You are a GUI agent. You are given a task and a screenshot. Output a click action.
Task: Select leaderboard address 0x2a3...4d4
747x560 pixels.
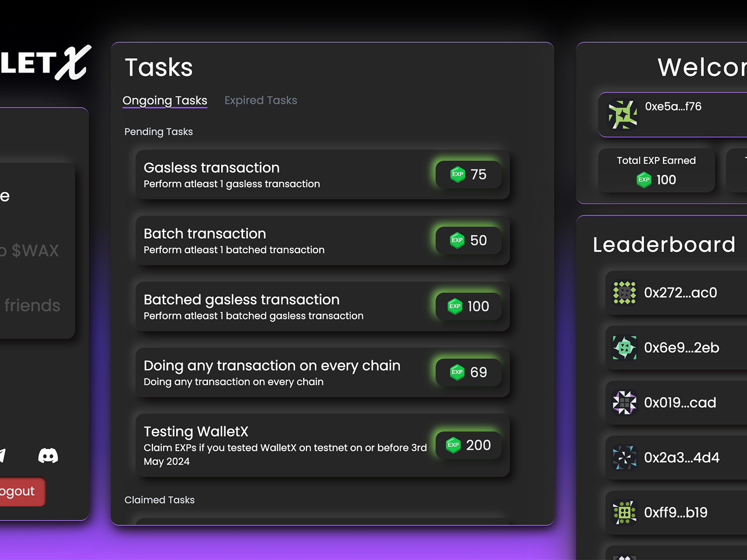pos(681,457)
